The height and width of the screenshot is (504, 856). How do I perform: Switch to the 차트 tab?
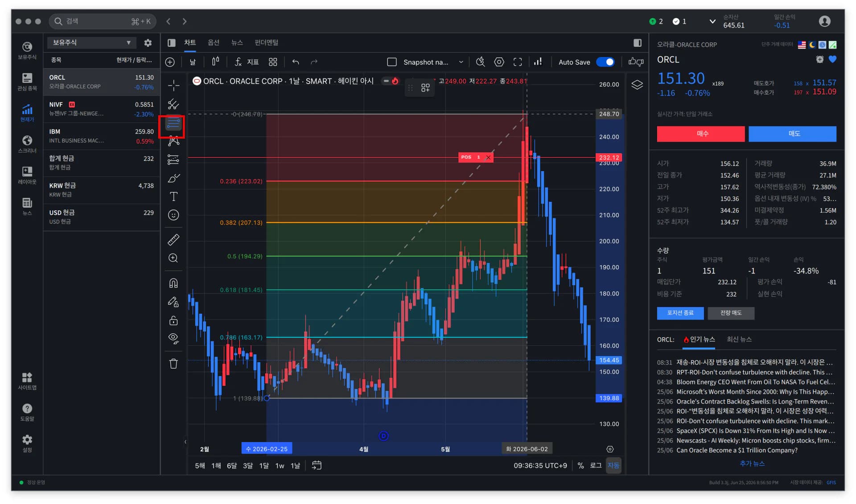click(x=190, y=43)
